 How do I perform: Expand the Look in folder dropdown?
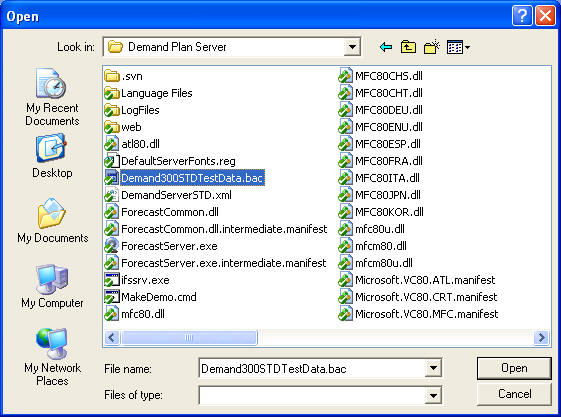(352, 47)
